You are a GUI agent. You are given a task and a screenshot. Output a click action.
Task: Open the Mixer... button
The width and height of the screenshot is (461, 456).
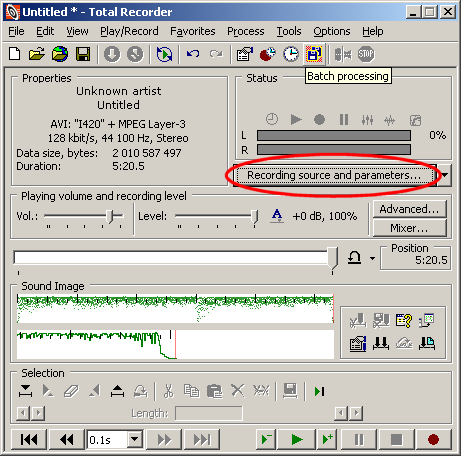[x=409, y=228]
